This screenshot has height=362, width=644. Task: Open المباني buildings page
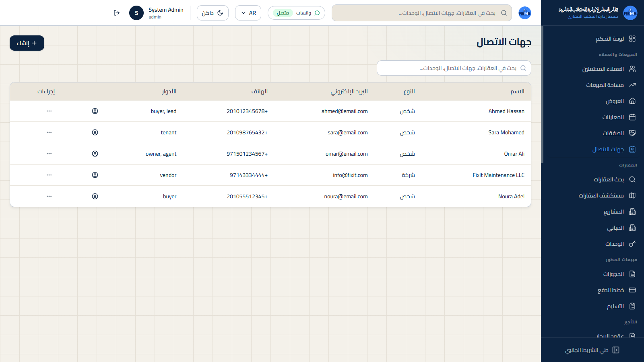click(615, 228)
